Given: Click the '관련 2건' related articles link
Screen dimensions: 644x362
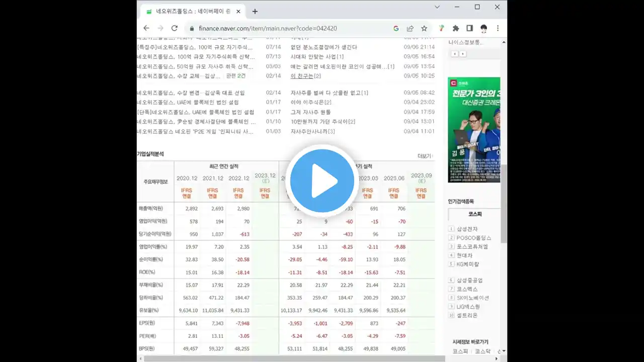Looking at the screenshot, I should click(236, 76).
